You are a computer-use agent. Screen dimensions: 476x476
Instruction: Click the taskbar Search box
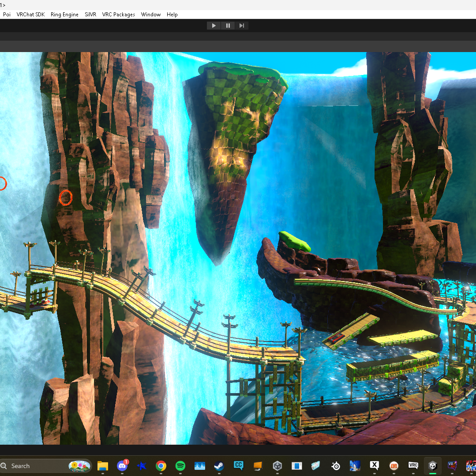click(45, 466)
